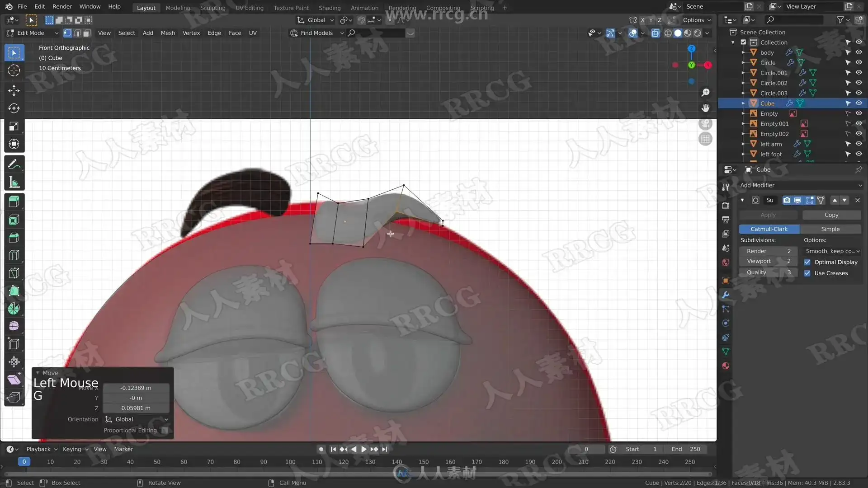This screenshot has width=868, height=488.
Task: Activate the Annotate pencil tool
Action: tap(14, 164)
